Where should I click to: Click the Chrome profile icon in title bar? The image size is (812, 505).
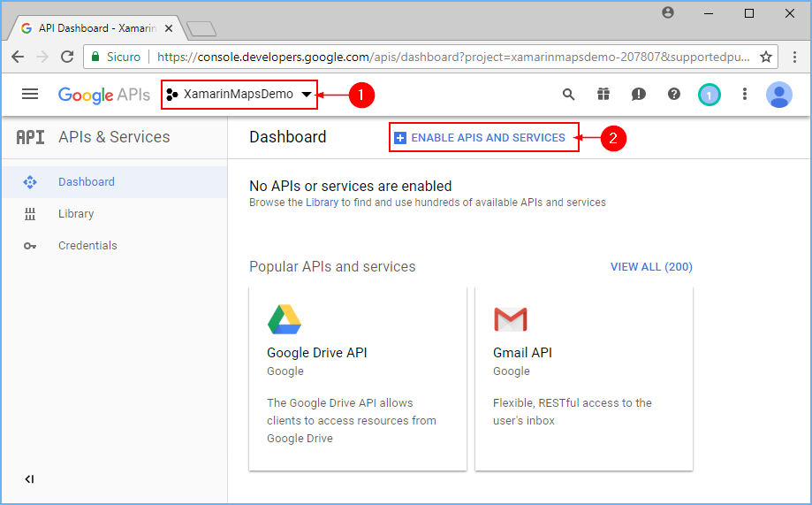668,12
